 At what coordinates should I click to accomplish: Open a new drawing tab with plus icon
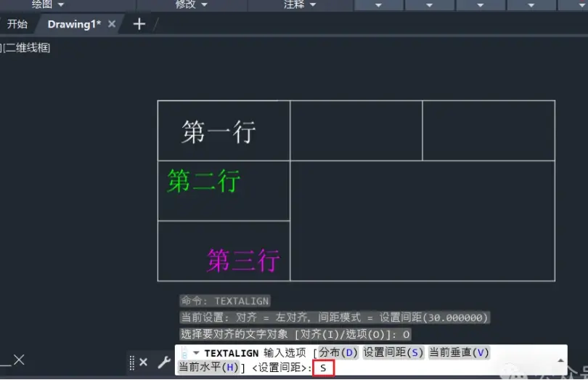click(139, 24)
